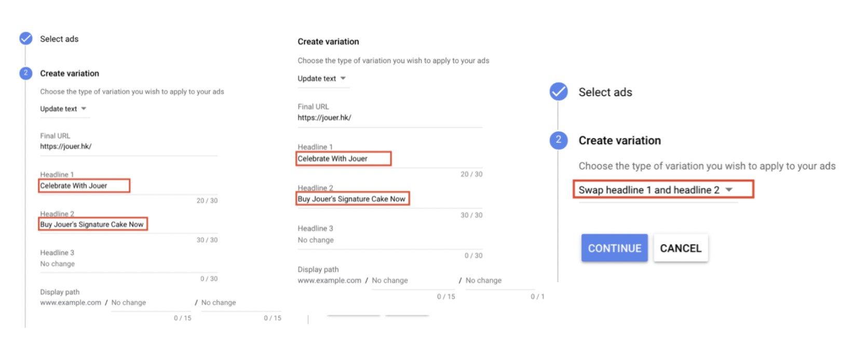Click the '30 / 30' counter in middle panel
Viewport: 868px width, 352px height.
[471, 215]
